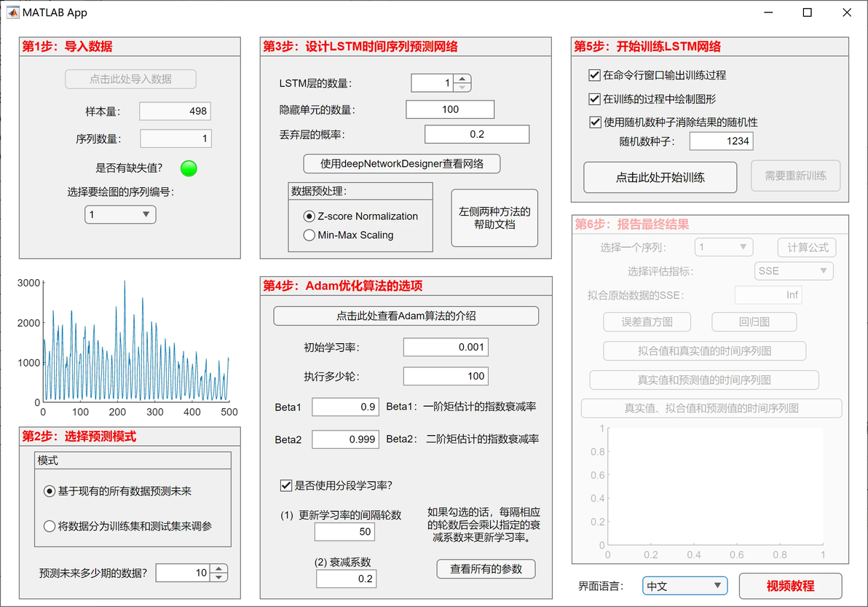Click the LSTM层的数量 spinner value field
This screenshot has width=868, height=607.
(432, 83)
